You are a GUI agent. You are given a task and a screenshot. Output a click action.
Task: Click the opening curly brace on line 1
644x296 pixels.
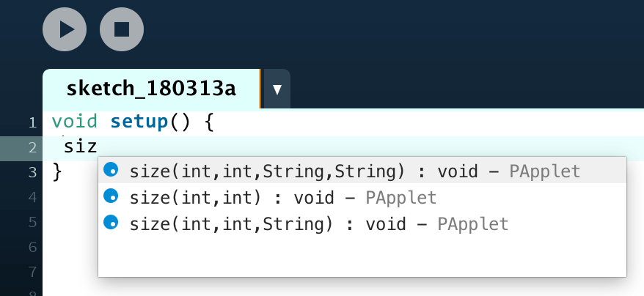coord(208,122)
